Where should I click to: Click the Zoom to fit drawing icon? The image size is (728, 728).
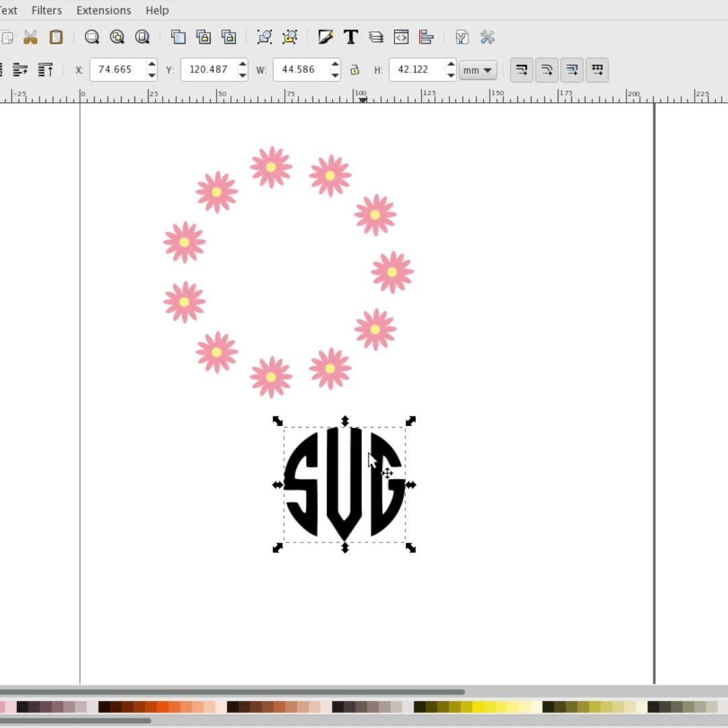point(117,37)
